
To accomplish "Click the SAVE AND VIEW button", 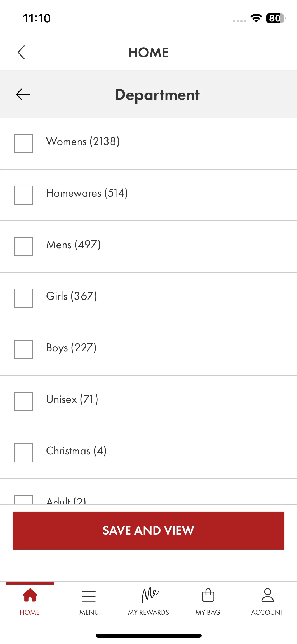I will point(148,531).
